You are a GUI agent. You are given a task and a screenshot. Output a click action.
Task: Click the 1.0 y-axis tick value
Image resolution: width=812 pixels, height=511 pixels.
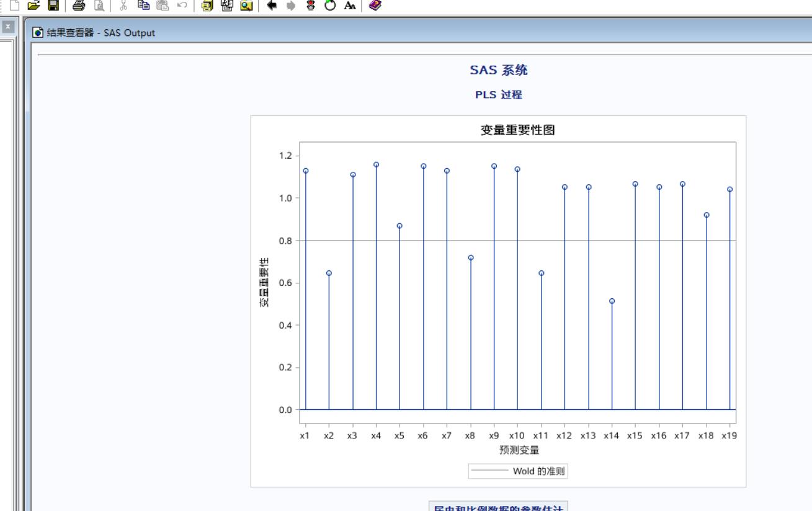pyautogui.click(x=287, y=198)
